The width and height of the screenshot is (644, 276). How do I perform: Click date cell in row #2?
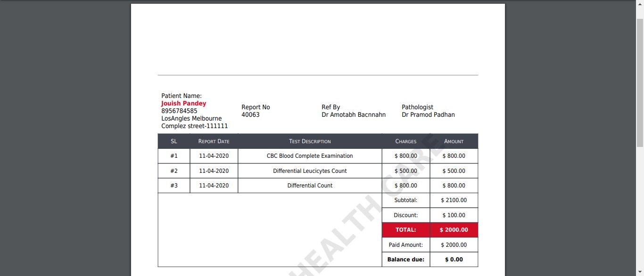214,171
